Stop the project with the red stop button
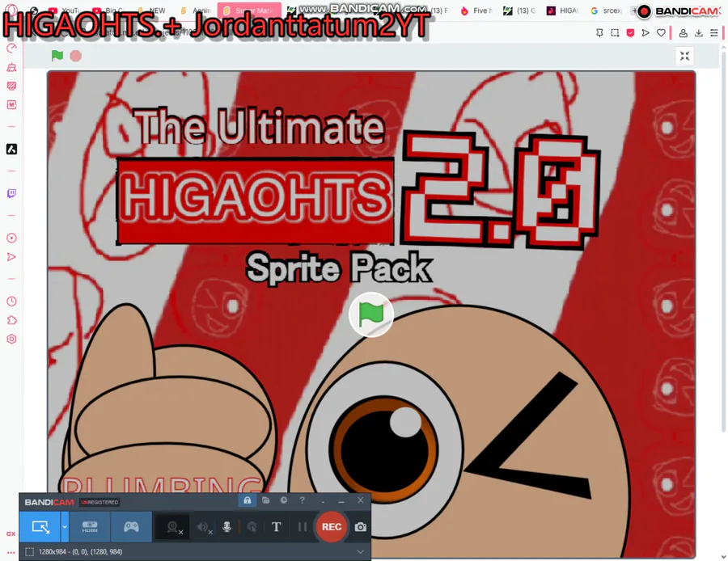This screenshot has width=728, height=561. pyautogui.click(x=76, y=56)
